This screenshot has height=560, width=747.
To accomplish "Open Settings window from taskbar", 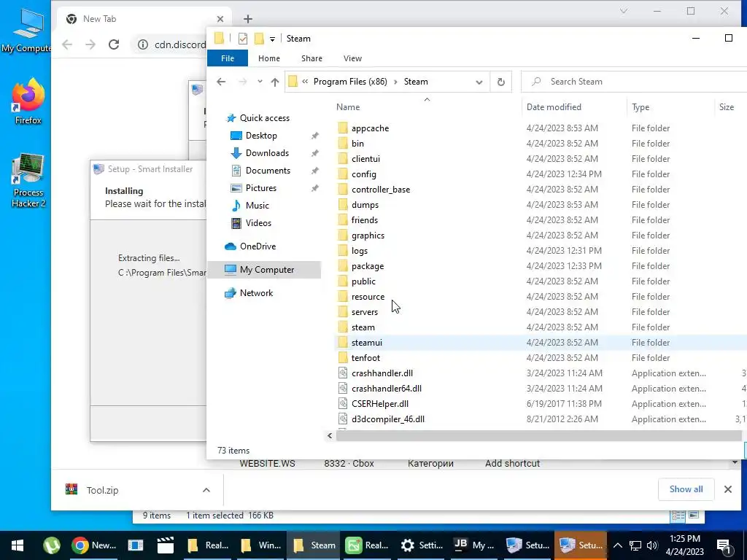I will [x=422, y=545].
